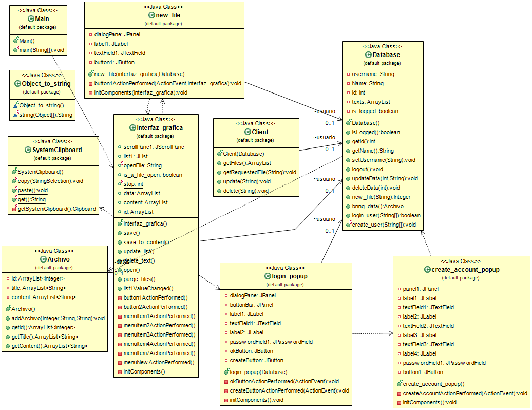Click the class icon beside interfaz_grafica title
Viewport: 532px width, 410px height.
[132, 128]
